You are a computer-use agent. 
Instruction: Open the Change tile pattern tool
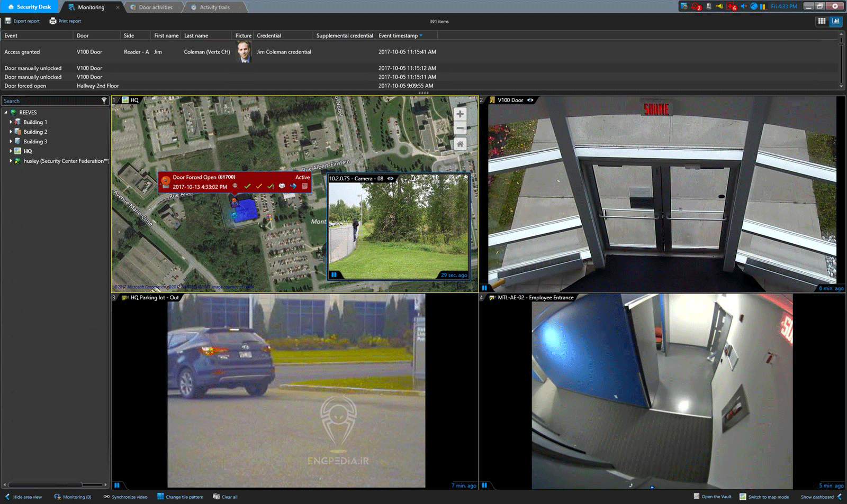point(159,497)
